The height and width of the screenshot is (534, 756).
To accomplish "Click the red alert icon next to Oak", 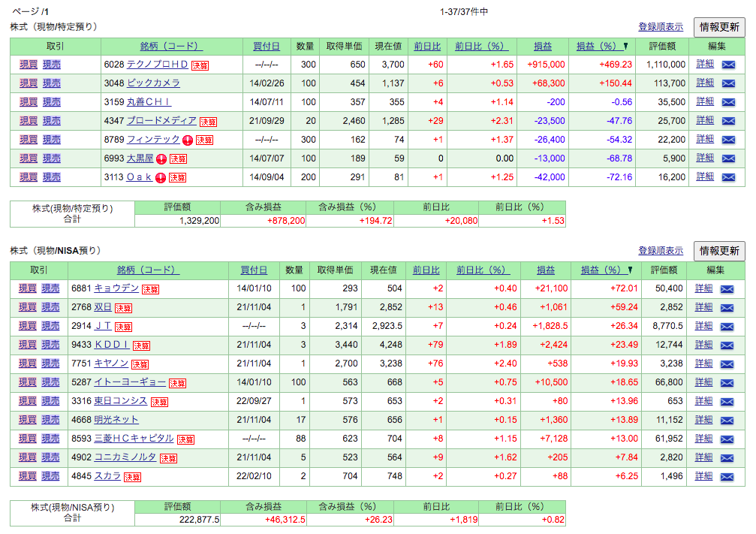I will [161, 178].
